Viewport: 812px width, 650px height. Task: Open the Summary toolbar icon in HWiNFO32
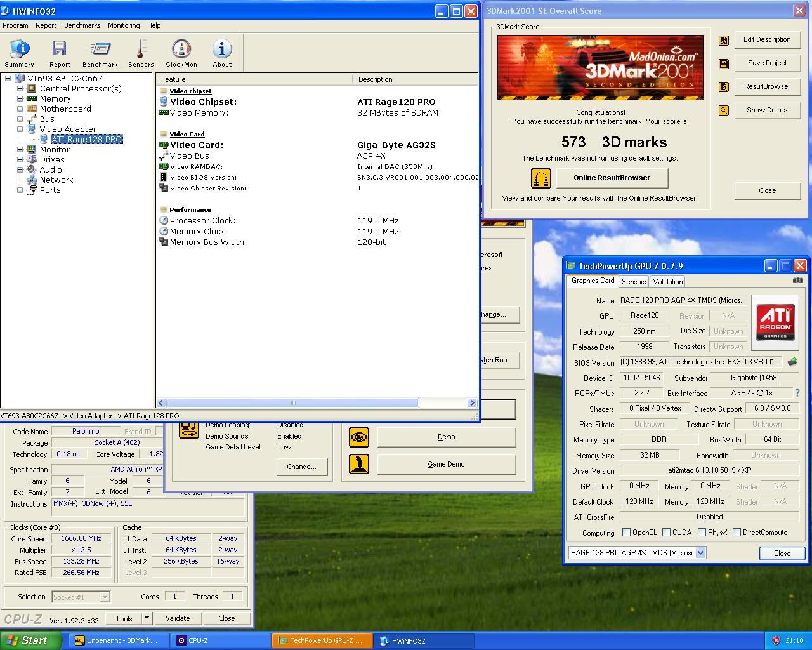[20, 53]
